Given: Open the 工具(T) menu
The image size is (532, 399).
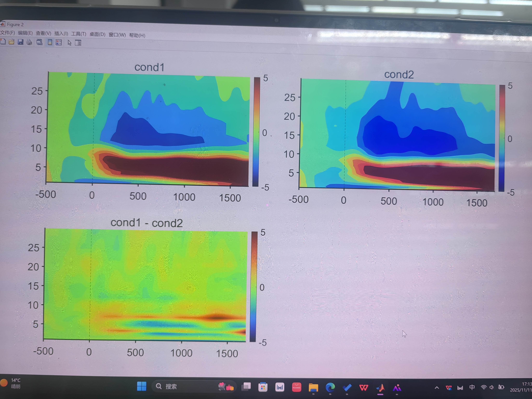Looking at the screenshot, I should click(78, 34).
